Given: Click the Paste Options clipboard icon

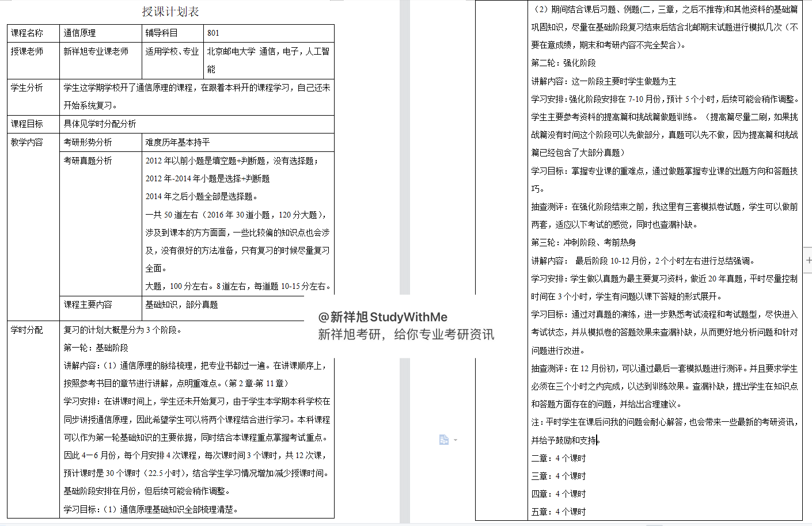Looking at the screenshot, I should 443,440.
